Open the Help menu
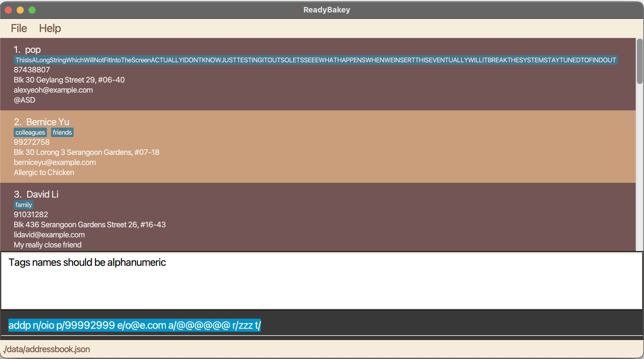The width and height of the screenshot is (644, 359). pos(50,28)
